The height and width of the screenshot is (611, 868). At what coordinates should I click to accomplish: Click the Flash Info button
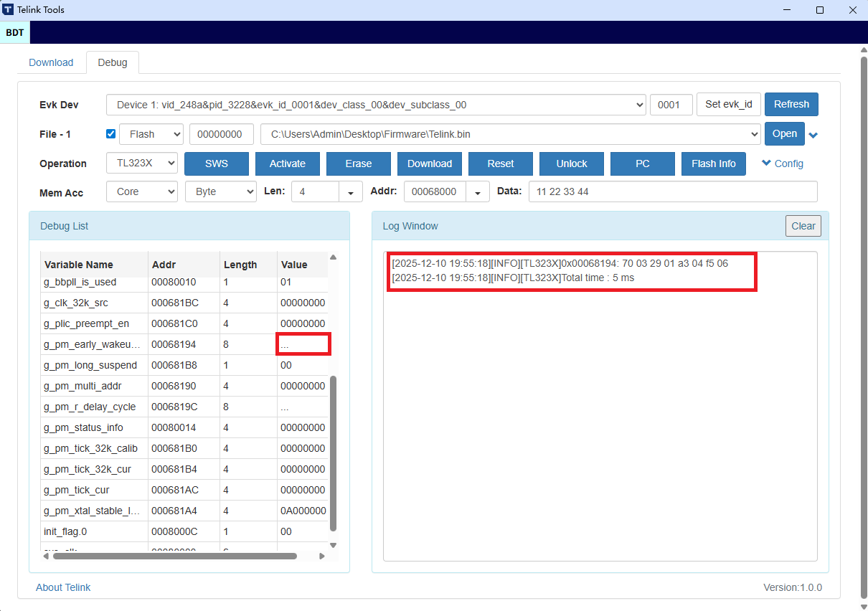[713, 164]
